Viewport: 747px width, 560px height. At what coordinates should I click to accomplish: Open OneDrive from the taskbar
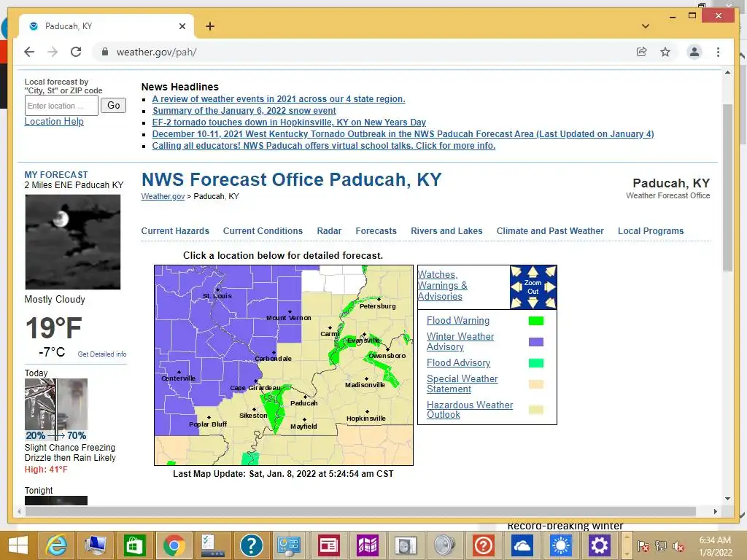tap(522, 545)
